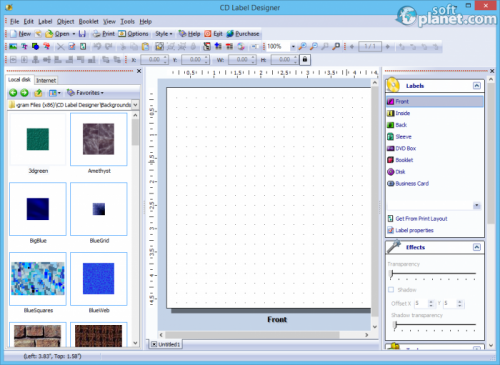The height and width of the screenshot is (365, 500).
Task: Click the Delete object X icon
Action: pyautogui.click(x=60, y=46)
